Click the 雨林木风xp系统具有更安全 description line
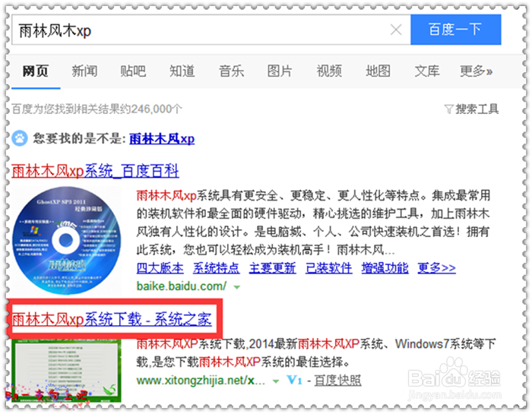The width and height of the screenshot is (532, 414). (313, 196)
